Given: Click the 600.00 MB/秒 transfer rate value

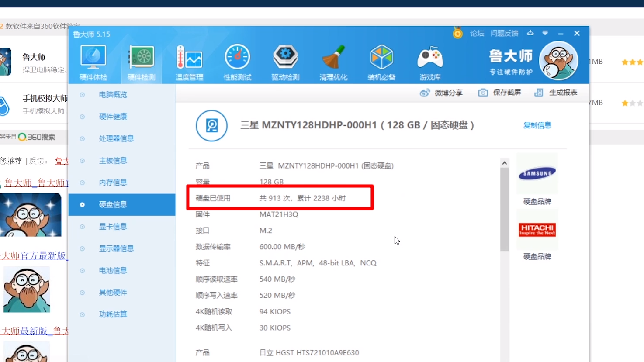Looking at the screenshot, I should coord(282,247).
